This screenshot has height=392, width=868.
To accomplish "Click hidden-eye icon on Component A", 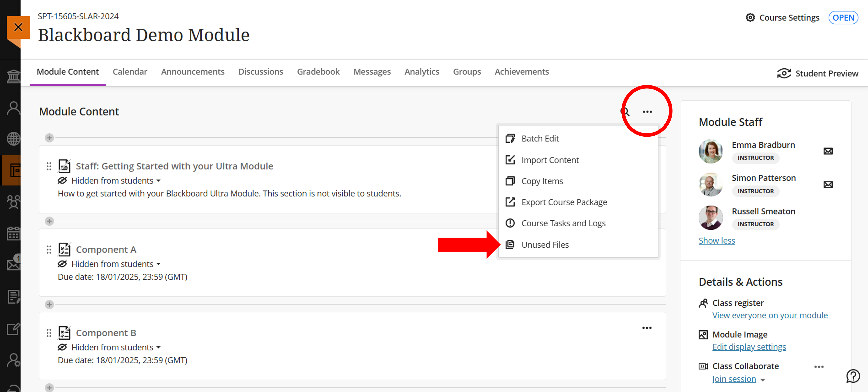I will pyautogui.click(x=62, y=264).
